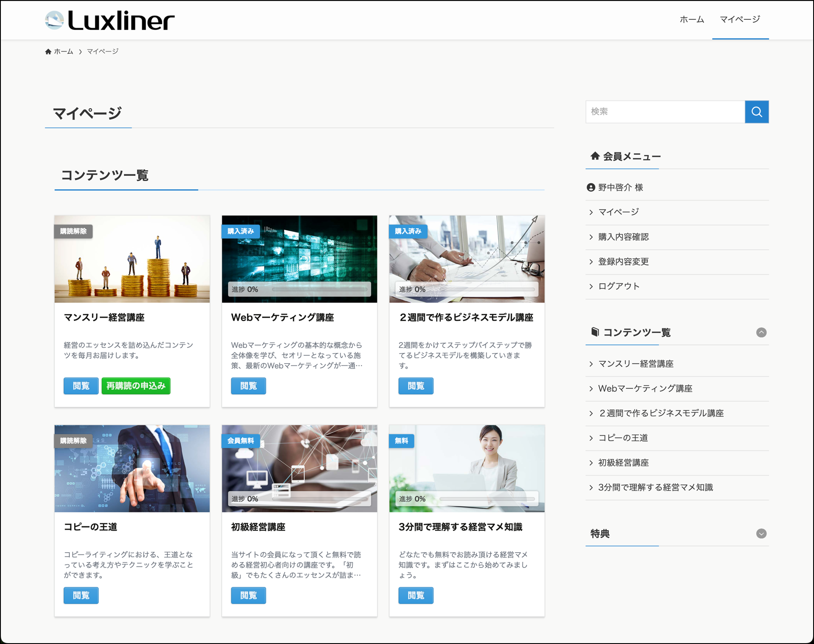Click the house icon next to 会員メニュー
The width and height of the screenshot is (814, 644).
click(x=595, y=156)
